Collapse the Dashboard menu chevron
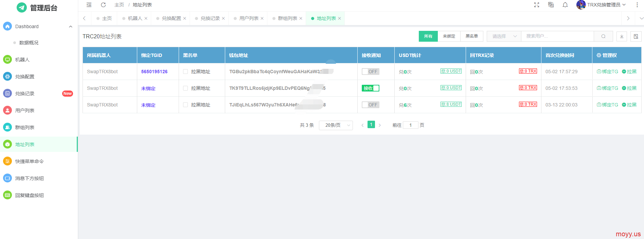 pos(71,26)
